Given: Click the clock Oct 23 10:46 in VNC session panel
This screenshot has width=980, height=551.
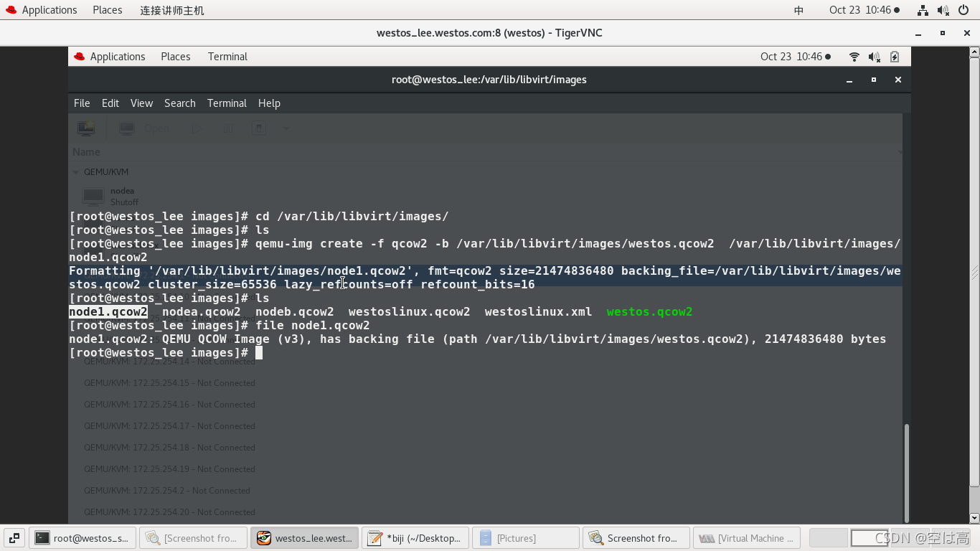Looking at the screenshot, I should coord(796,57).
